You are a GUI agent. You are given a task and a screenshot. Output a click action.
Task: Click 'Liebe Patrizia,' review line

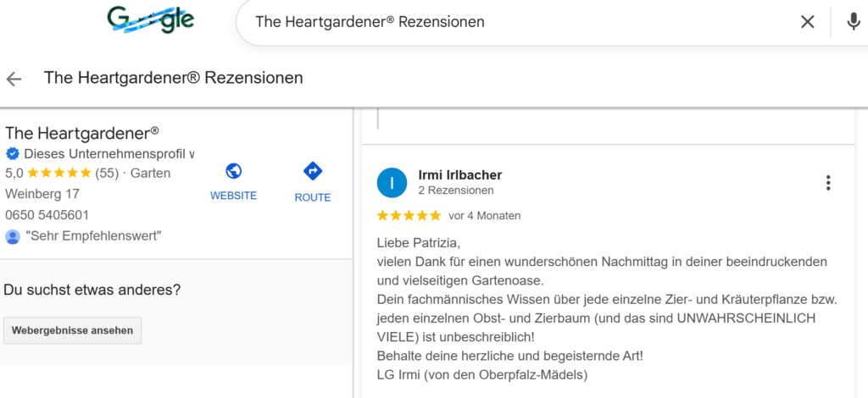419,243
